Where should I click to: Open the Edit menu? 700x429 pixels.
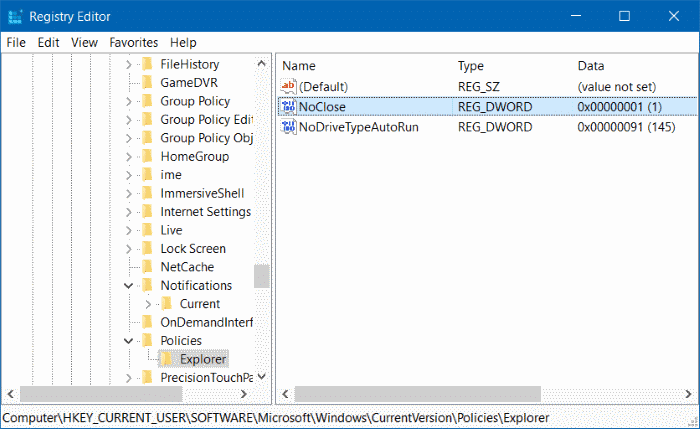(48, 42)
